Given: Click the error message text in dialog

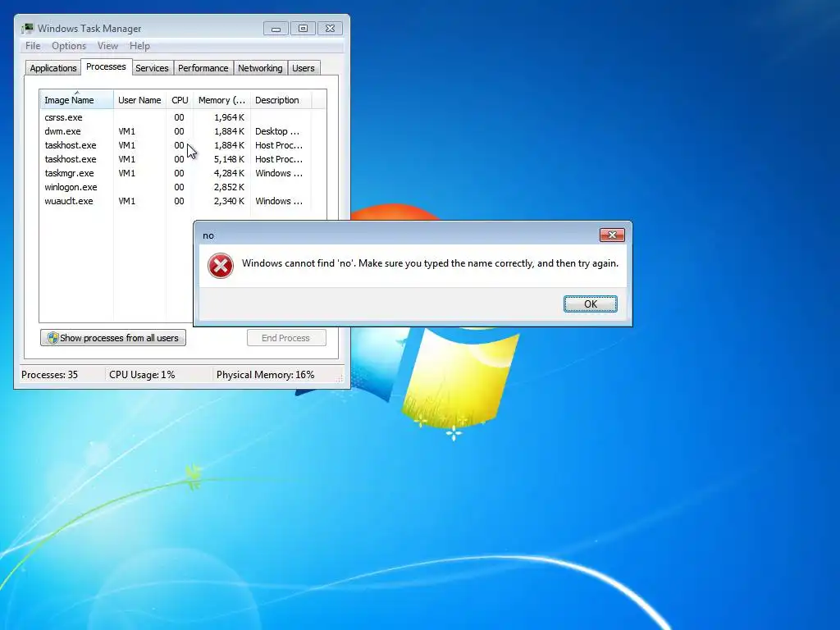Looking at the screenshot, I should (x=430, y=263).
